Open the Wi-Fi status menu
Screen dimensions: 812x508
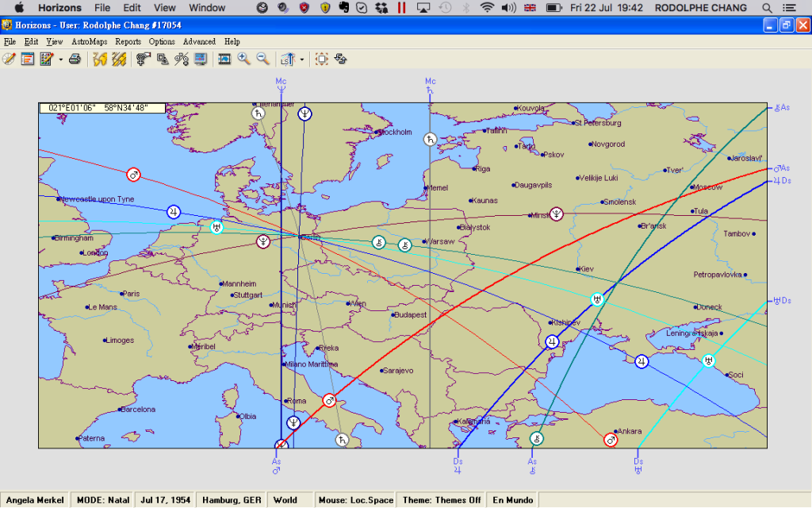point(487,8)
